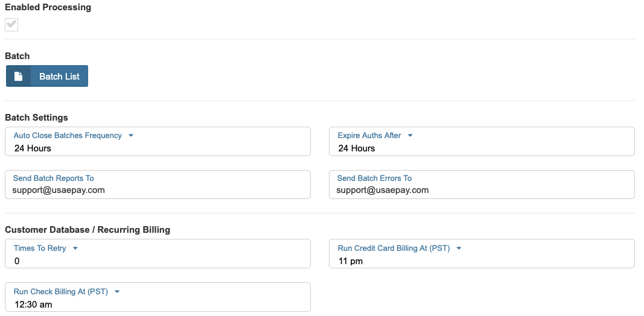Click the Batch Settings section heading

point(36,117)
